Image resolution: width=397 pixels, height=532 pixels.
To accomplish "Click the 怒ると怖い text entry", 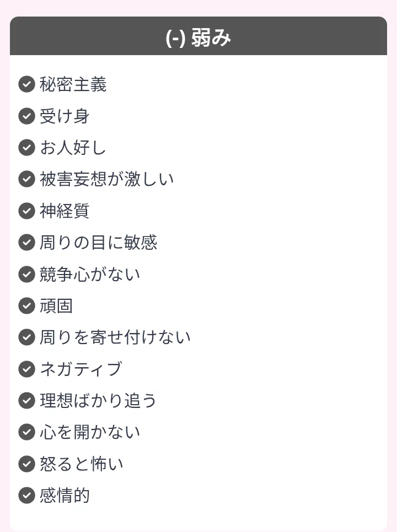I will [82, 464].
